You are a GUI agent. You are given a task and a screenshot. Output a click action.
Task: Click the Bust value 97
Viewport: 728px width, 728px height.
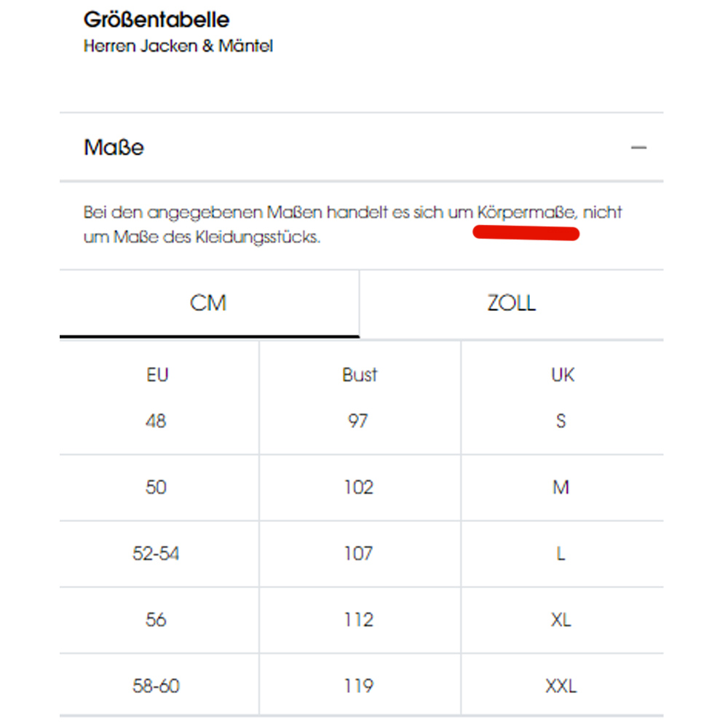click(x=358, y=421)
